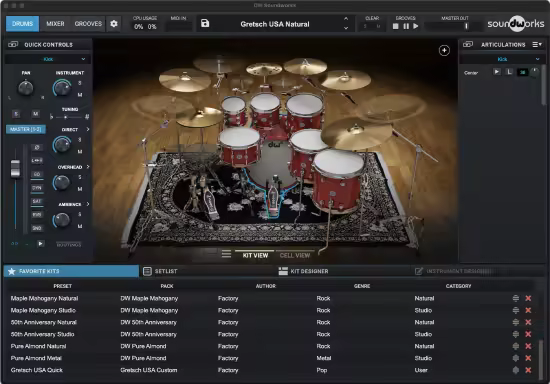The image size is (550, 384).
Task: Remove 50th Anniversary Studio with red X
Action: 528,334
